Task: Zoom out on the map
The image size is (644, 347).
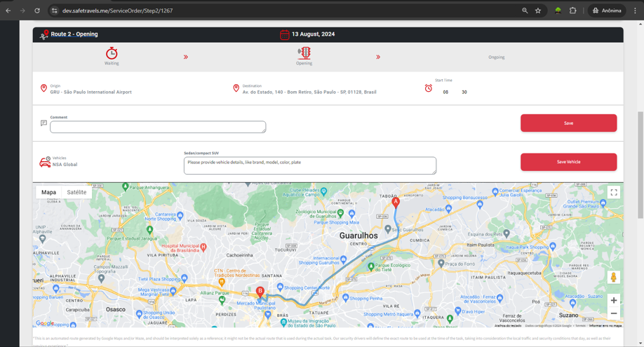Action: 614,313
